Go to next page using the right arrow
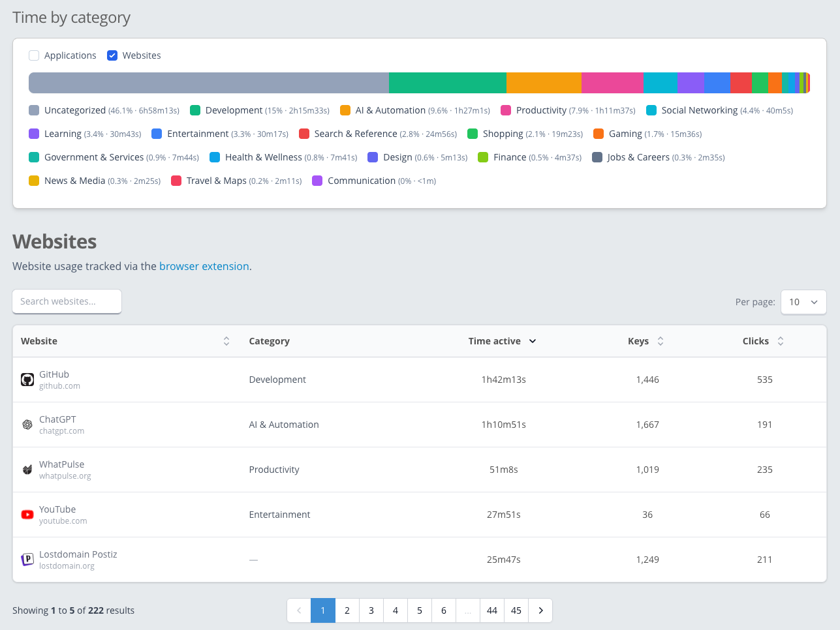 pos(540,610)
